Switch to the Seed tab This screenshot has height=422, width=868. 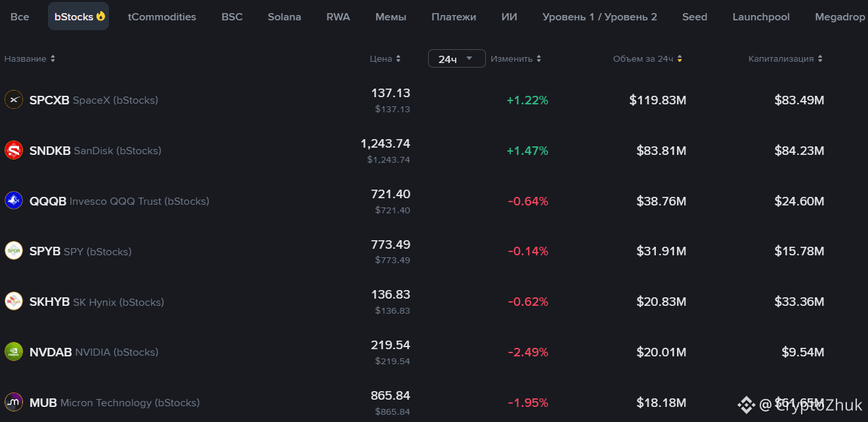point(695,16)
